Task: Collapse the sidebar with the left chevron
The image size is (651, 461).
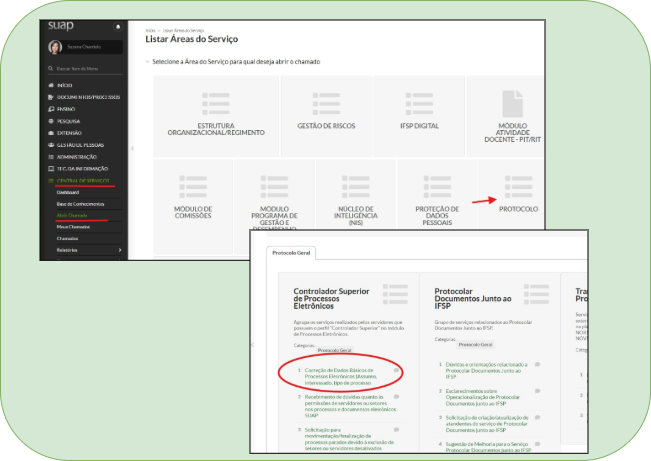Action: click(132, 148)
